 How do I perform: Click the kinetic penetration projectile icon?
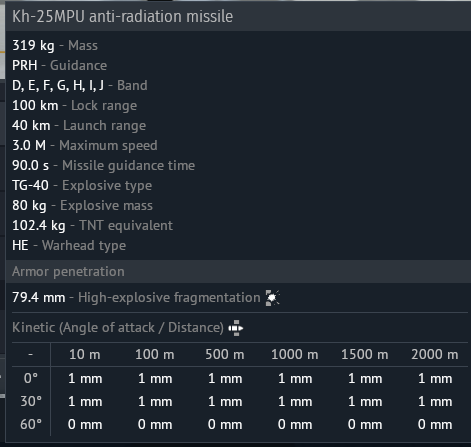tap(236, 328)
